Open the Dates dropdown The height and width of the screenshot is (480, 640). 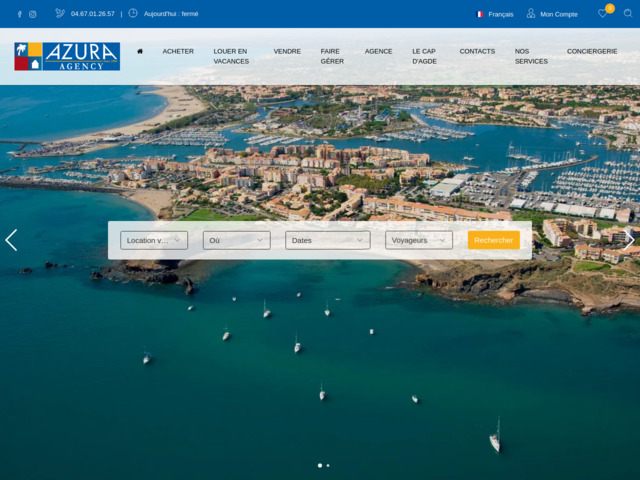point(328,240)
